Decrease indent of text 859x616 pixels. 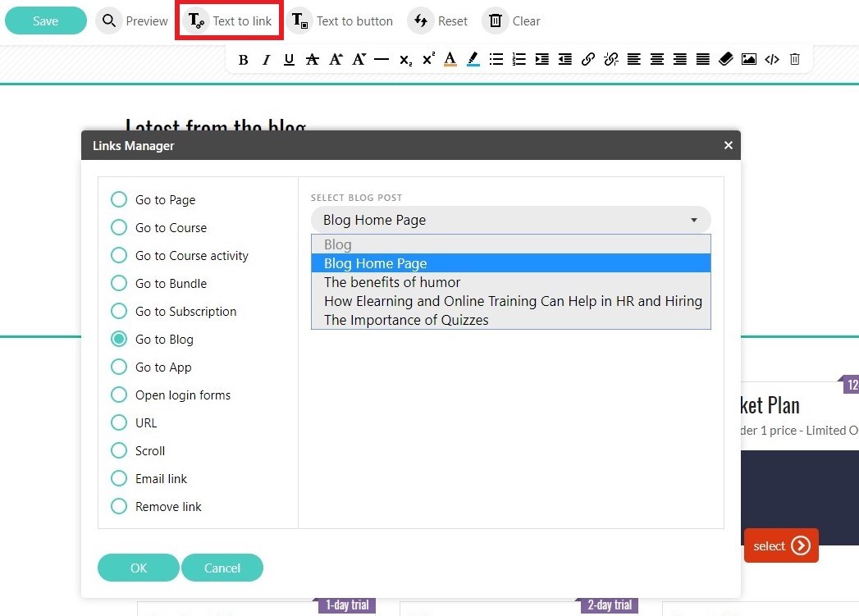[x=564, y=59]
